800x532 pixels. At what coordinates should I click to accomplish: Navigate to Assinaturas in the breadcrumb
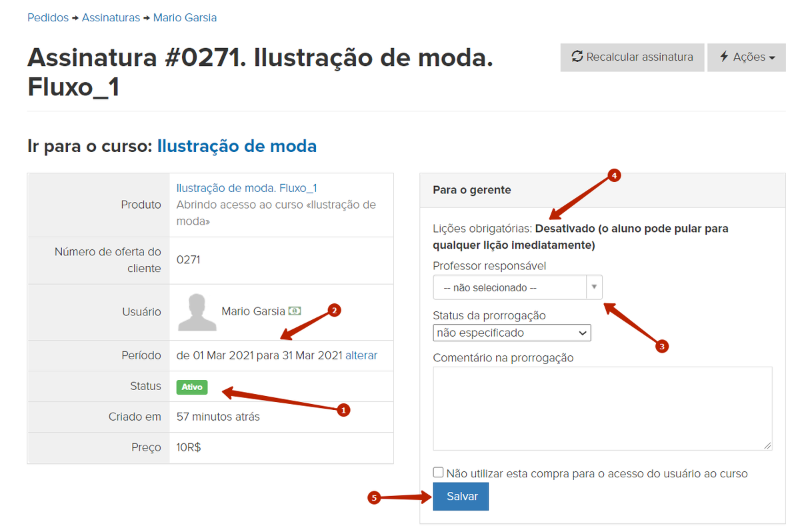(111, 18)
